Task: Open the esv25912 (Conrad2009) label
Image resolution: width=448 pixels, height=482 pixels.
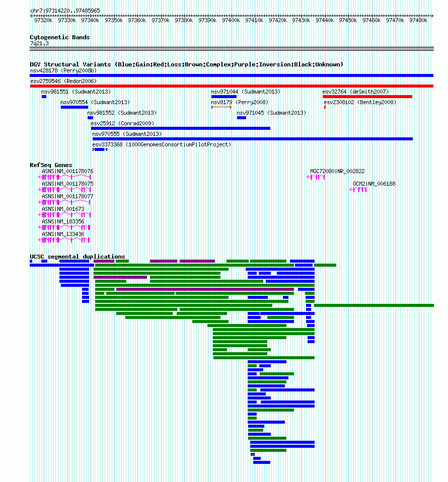Action: tap(122, 123)
